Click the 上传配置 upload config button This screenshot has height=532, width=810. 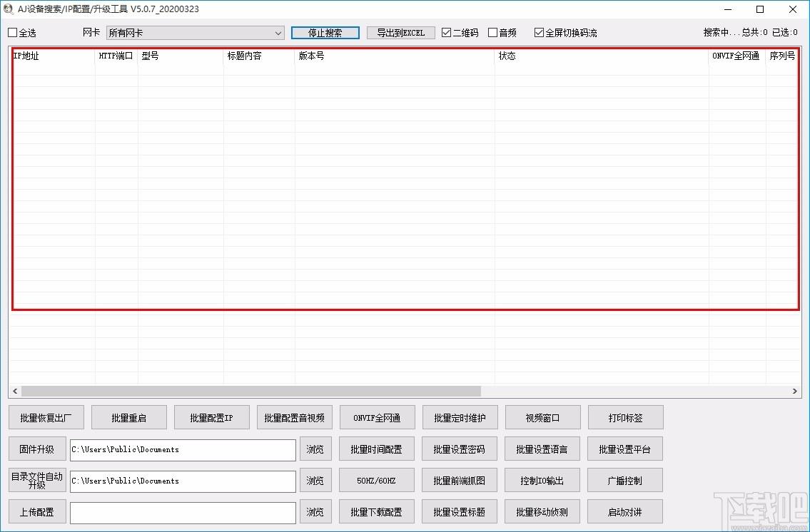pyautogui.click(x=37, y=512)
